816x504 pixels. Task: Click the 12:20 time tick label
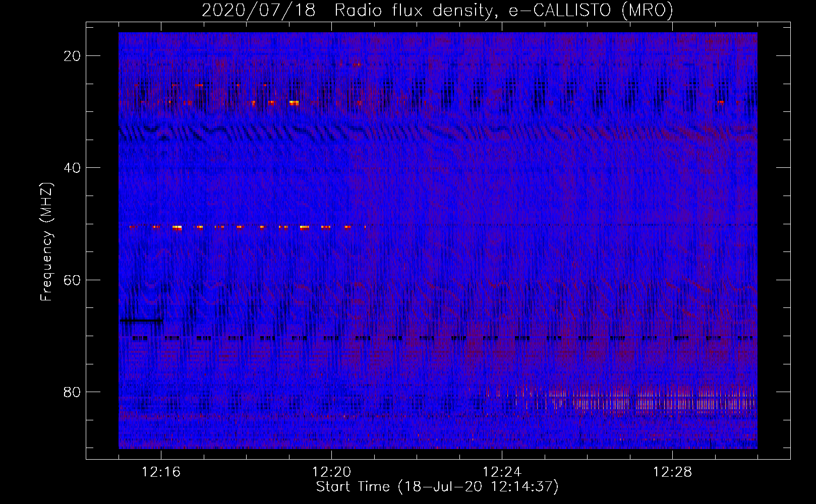pos(331,472)
